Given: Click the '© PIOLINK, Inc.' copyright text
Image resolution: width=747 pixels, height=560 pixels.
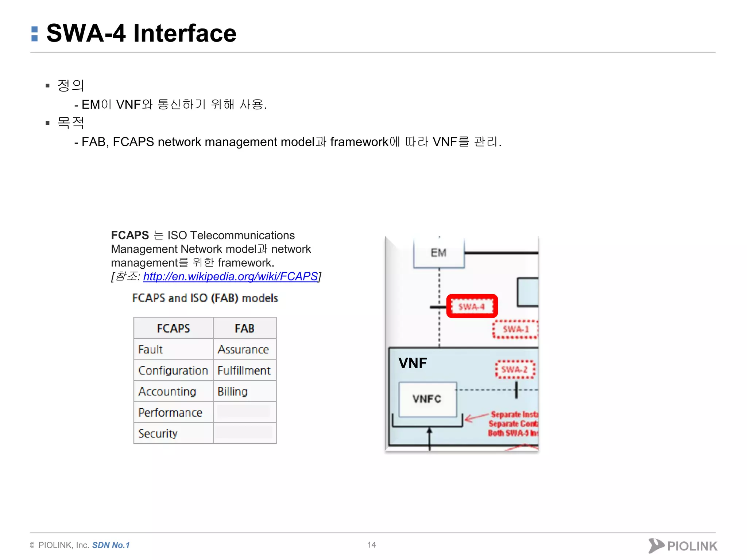Looking at the screenshot, I should 59,545.
